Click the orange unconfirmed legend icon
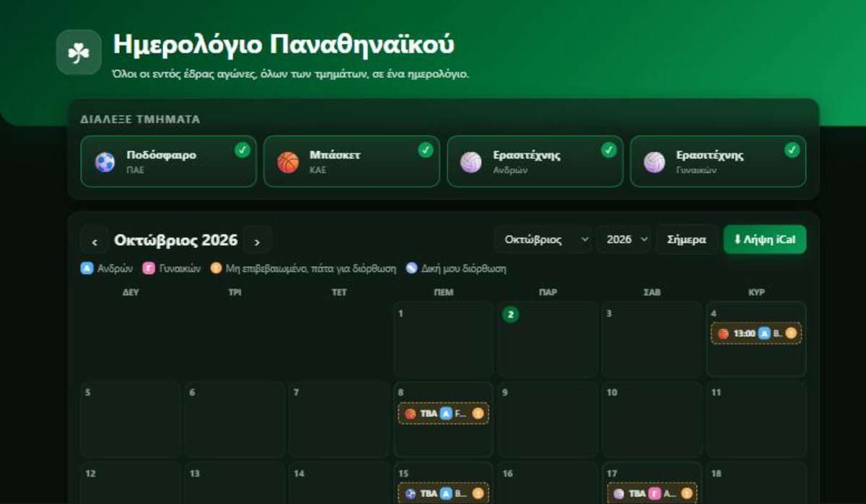Image resolution: width=866 pixels, height=504 pixels. click(x=216, y=268)
